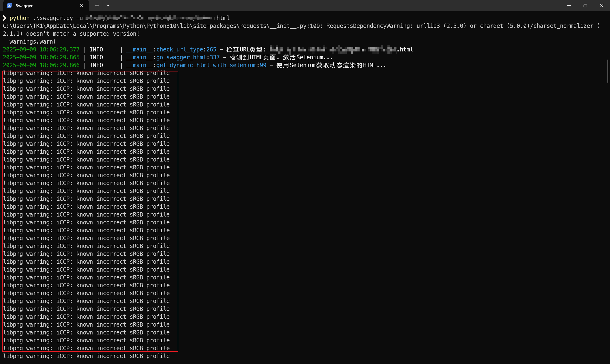The height and width of the screenshot is (364, 610).
Task: Click the last libpng warning below red box
Action: click(x=86, y=356)
